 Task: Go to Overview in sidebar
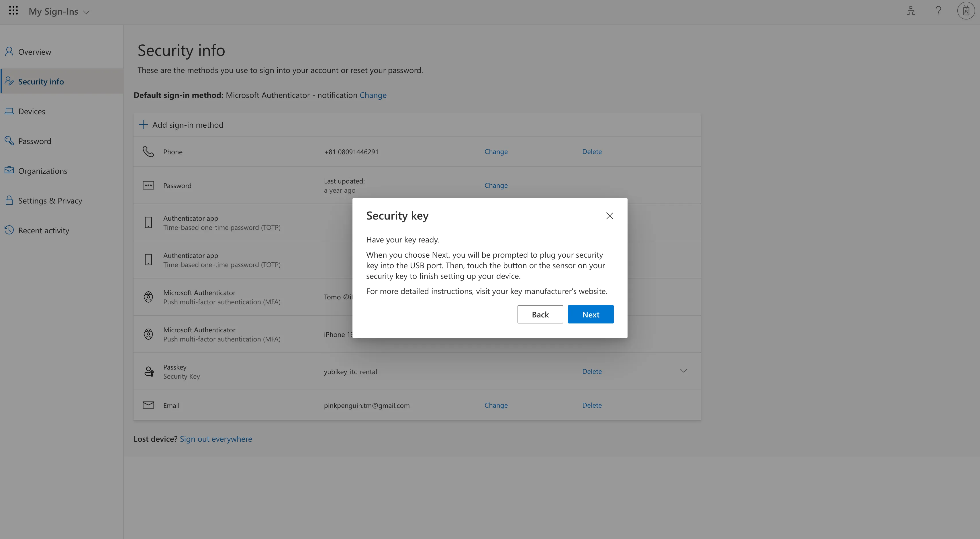pyautogui.click(x=35, y=52)
